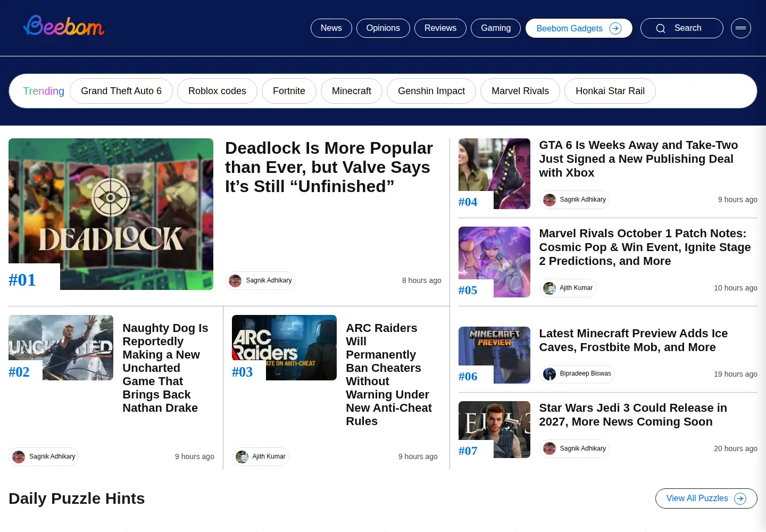Screen dimensions: 766x532
Task: Open the Uncharted article thumbnail
Action: pyautogui.click(x=61, y=347)
